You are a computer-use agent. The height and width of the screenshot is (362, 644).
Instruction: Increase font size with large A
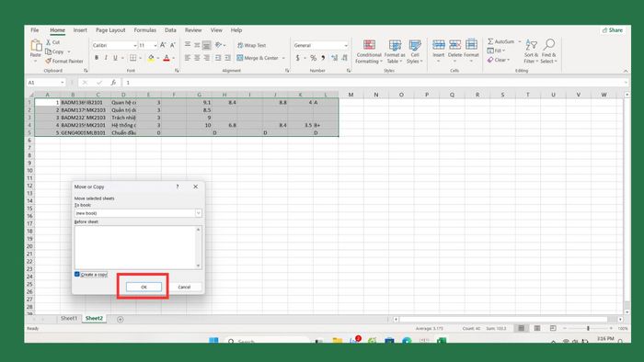click(x=163, y=45)
